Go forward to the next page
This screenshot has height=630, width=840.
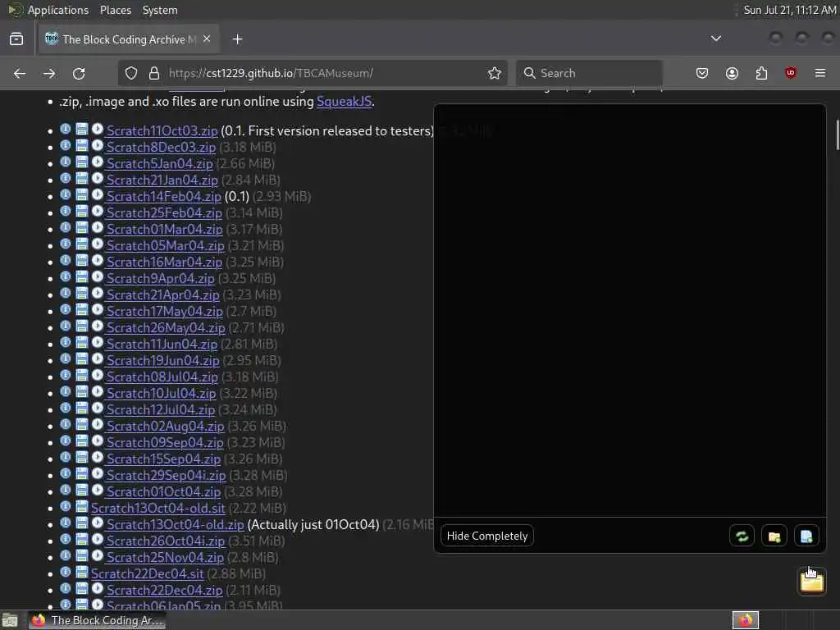point(49,73)
